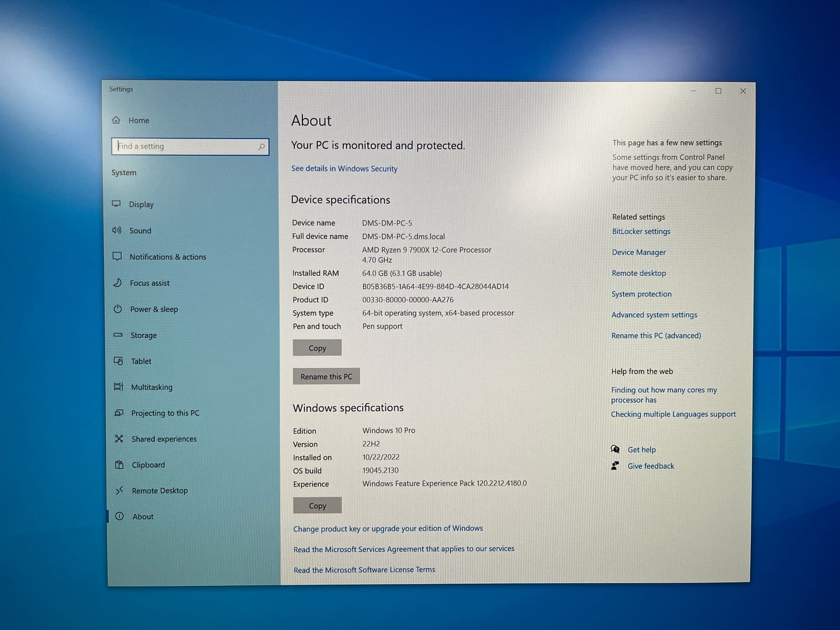This screenshot has height=630, width=840.
Task: Click the Tablet icon in sidebar
Action: pos(119,361)
